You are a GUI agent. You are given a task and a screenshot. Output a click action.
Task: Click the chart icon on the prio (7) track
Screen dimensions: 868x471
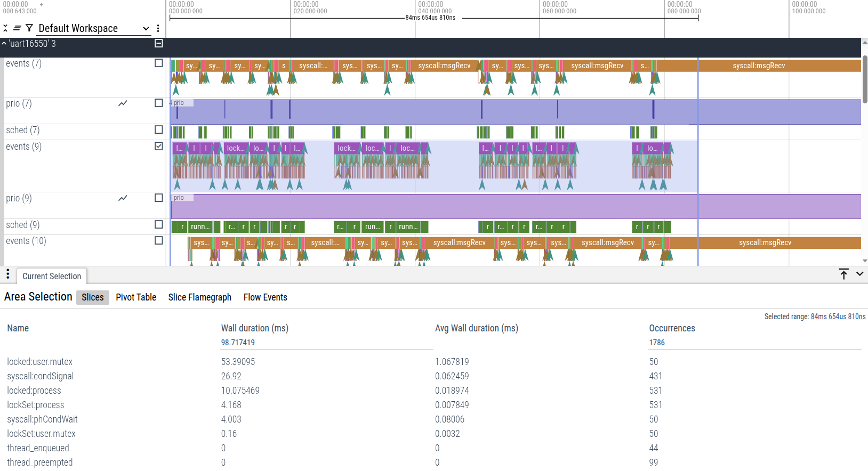click(123, 103)
